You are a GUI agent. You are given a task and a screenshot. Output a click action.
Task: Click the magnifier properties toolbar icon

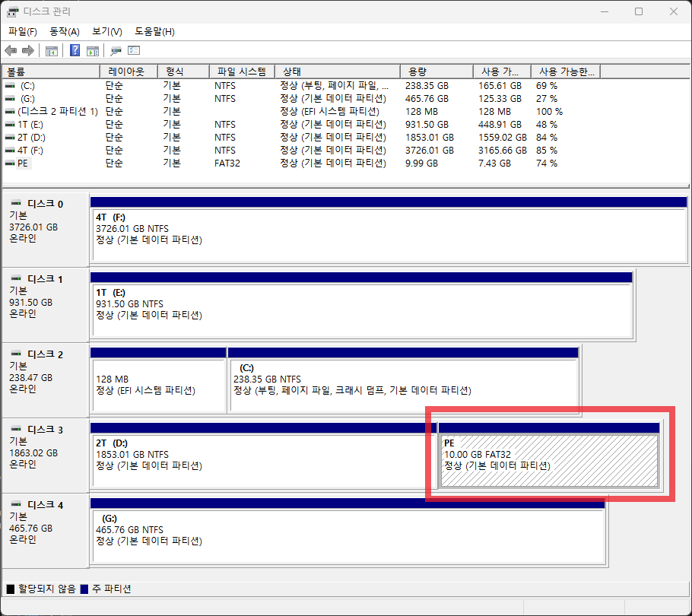click(x=116, y=50)
